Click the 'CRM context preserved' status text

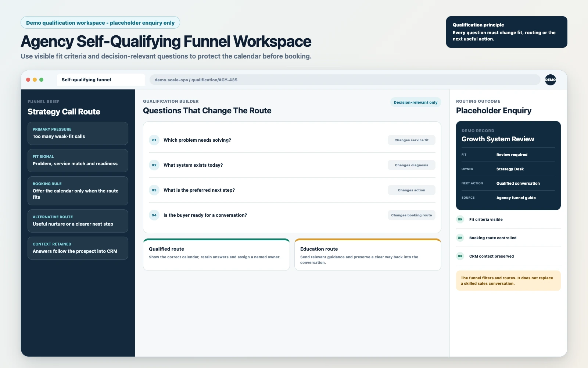[492, 256]
